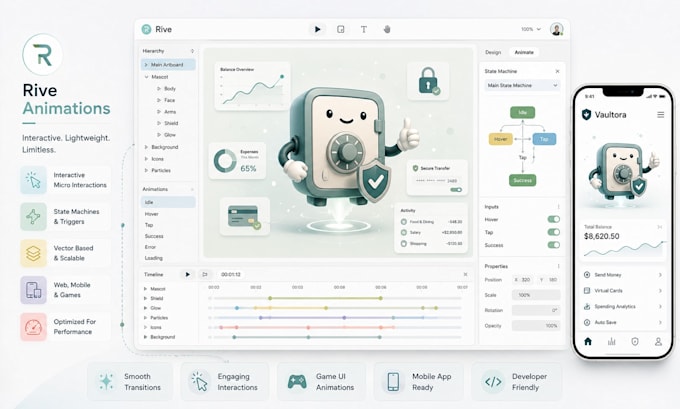Click the Position X input field
The height and width of the screenshot is (409, 680).
pyautogui.click(x=523, y=280)
